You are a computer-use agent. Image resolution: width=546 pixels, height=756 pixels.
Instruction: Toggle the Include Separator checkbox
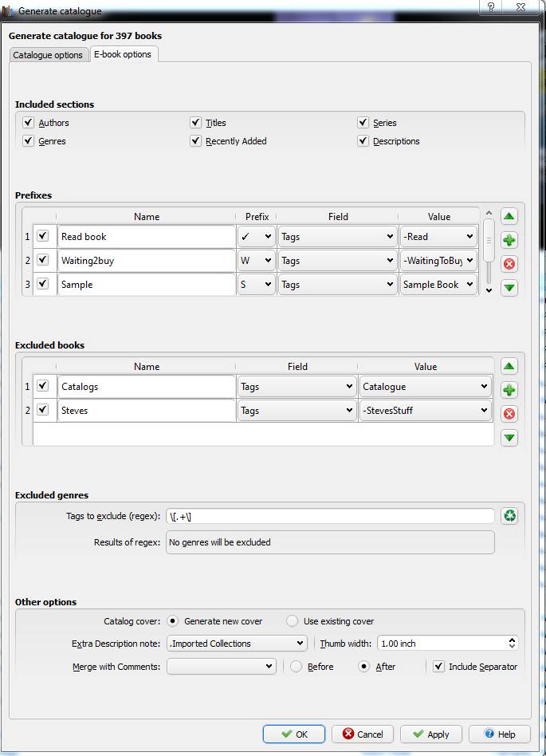point(438,667)
